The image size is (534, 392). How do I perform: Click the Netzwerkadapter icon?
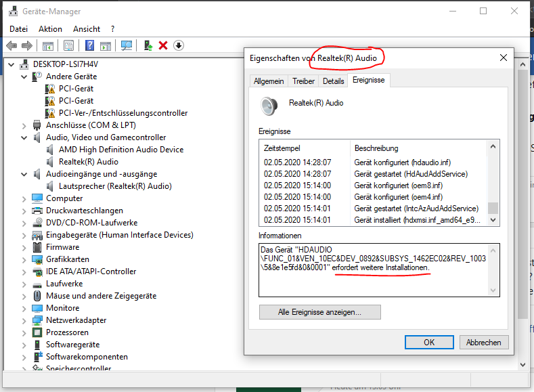click(x=37, y=320)
